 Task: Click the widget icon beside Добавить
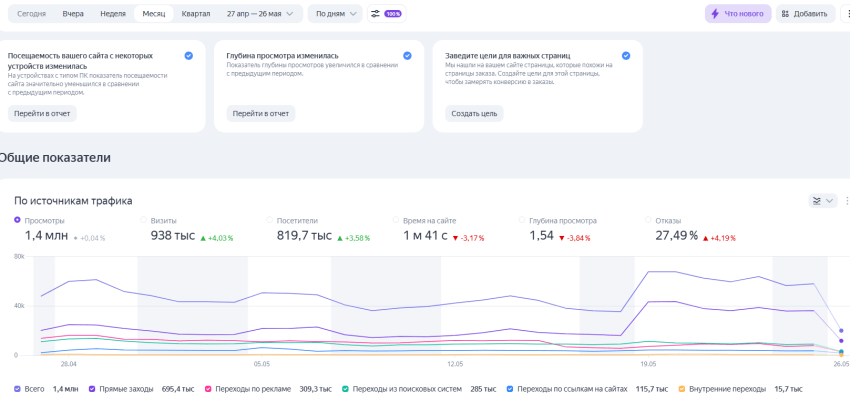pos(785,14)
